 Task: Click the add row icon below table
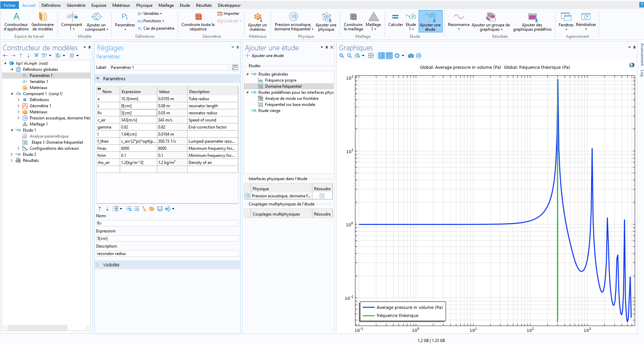pos(129,209)
